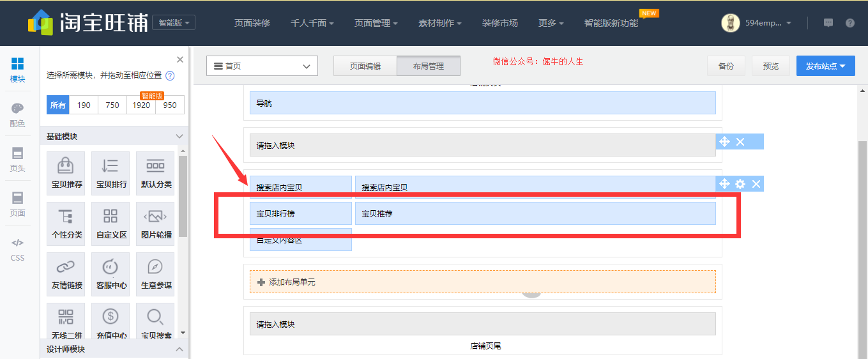Show 所有 module widths
This screenshot has width=868, height=359.
pos(58,105)
